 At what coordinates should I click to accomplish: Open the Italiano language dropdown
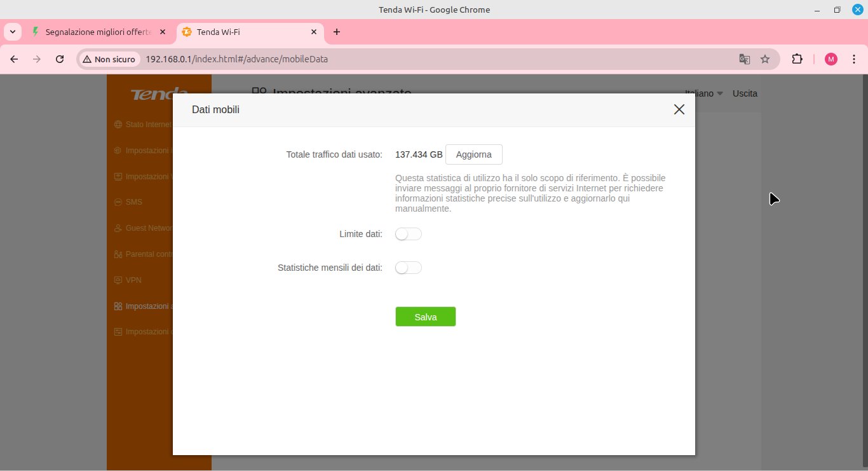pyautogui.click(x=704, y=93)
